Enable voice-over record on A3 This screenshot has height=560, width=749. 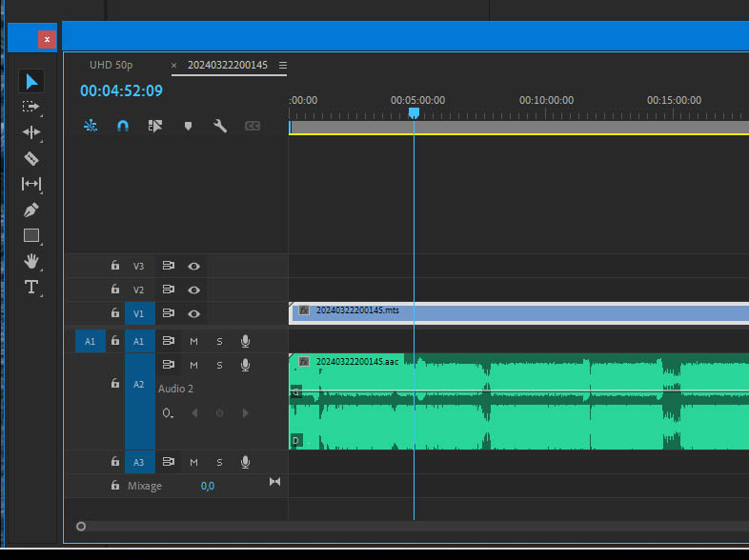tap(245, 462)
